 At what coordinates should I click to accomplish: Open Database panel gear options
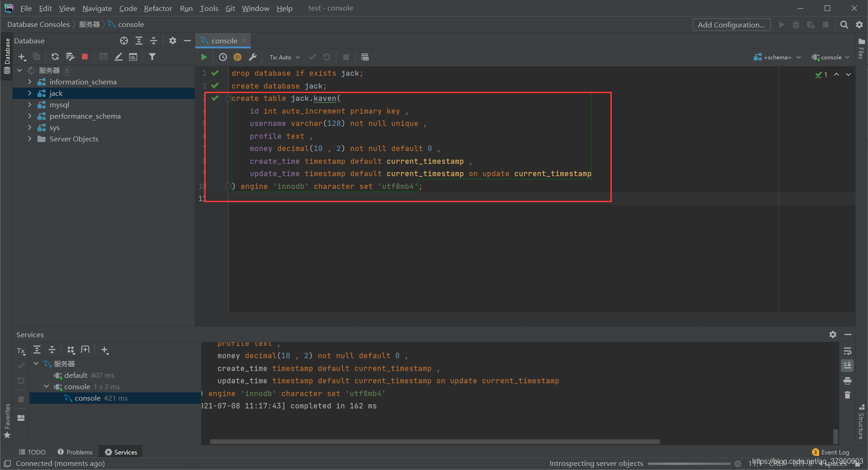(x=172, y=41)
